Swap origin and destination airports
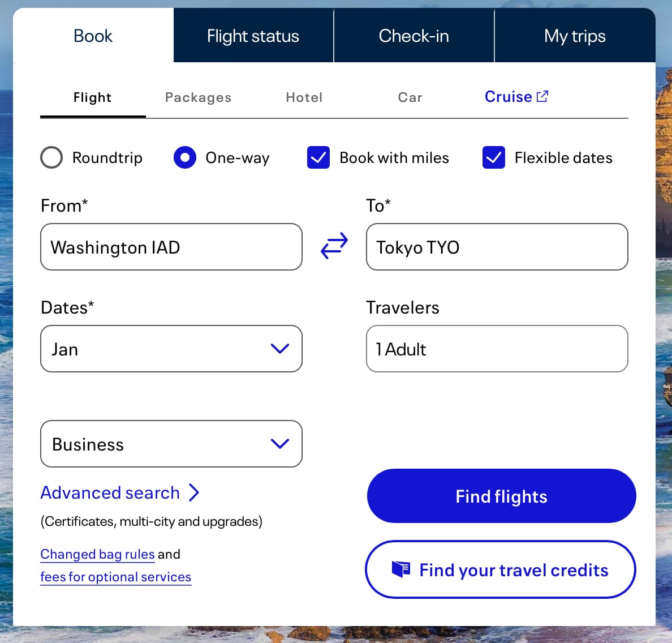672x643 pixels. click(334, 246)
